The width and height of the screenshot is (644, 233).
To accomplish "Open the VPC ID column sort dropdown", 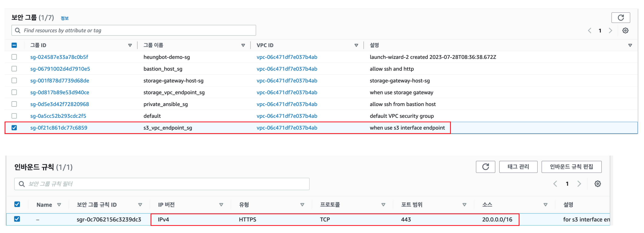I will [x=356, y=45].
